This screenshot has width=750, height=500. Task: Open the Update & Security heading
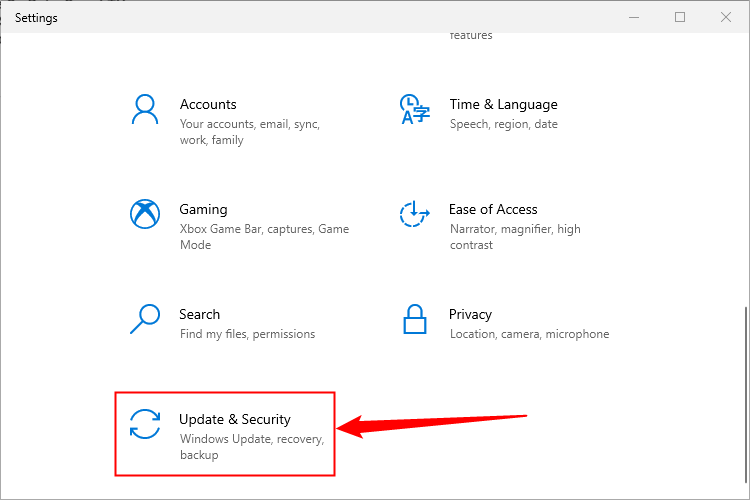point(235,420)
